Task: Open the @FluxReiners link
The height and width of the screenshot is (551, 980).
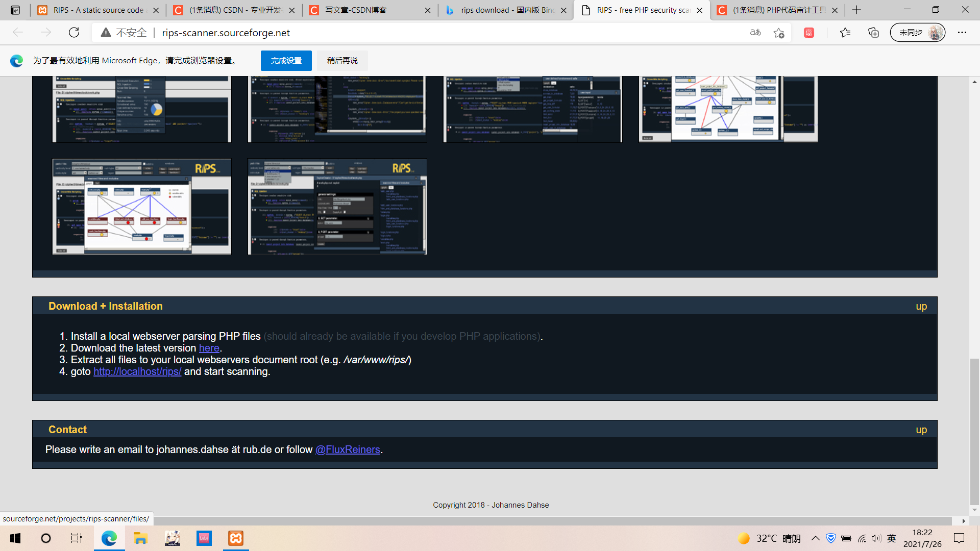Action: click(348, 449)
